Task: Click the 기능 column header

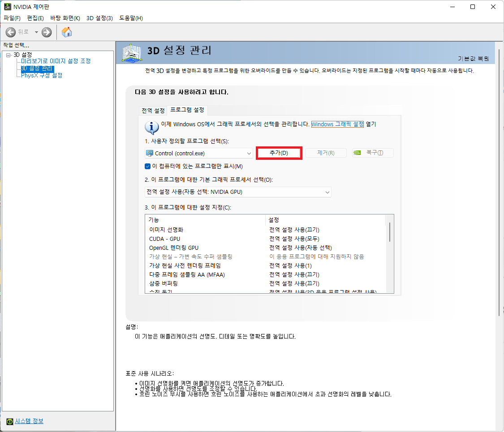Action: [x=206, y=220]
